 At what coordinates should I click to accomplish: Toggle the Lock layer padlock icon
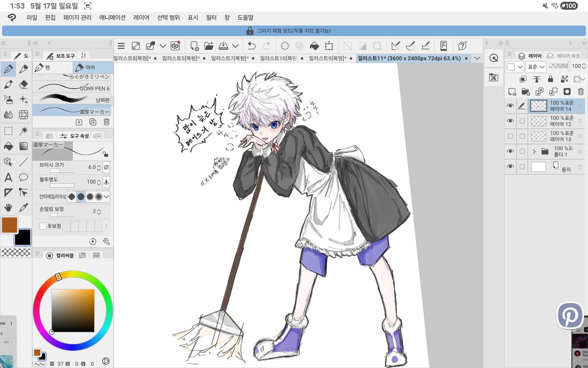click(550, 79)
